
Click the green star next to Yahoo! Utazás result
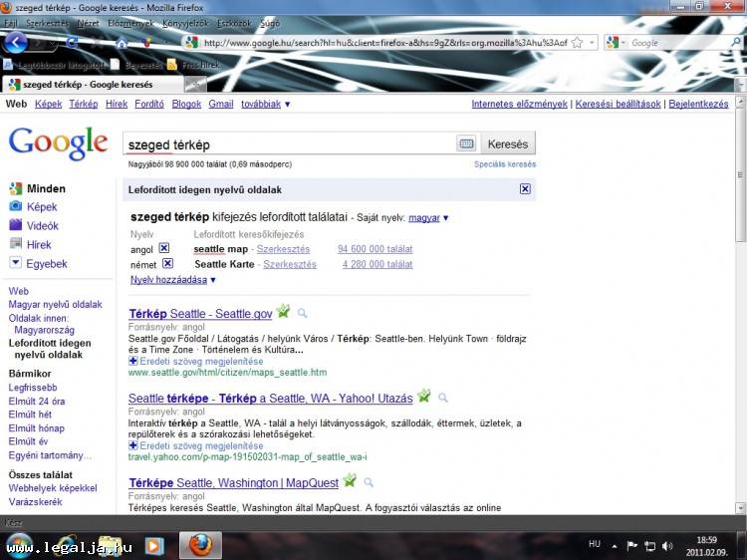[x=425, y=398]
